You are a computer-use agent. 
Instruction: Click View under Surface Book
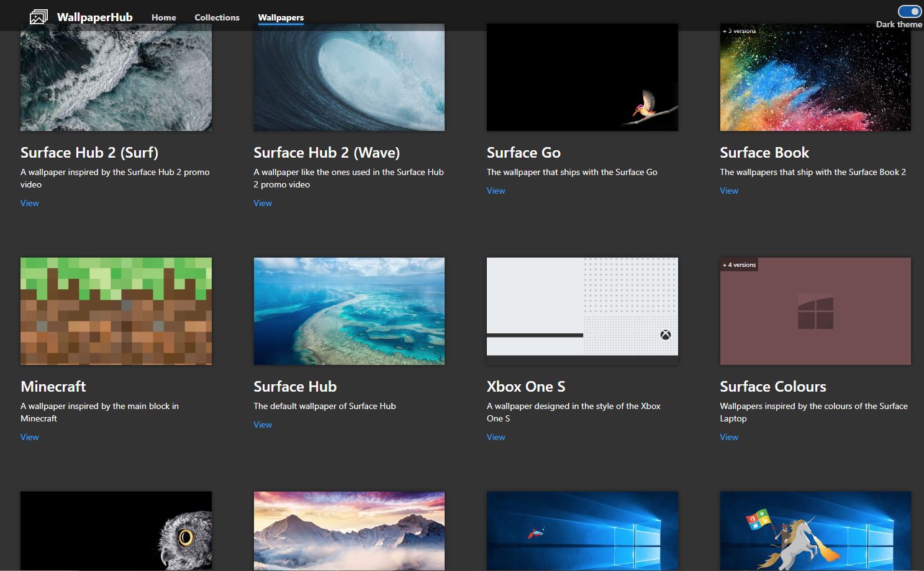pos(729,191)
